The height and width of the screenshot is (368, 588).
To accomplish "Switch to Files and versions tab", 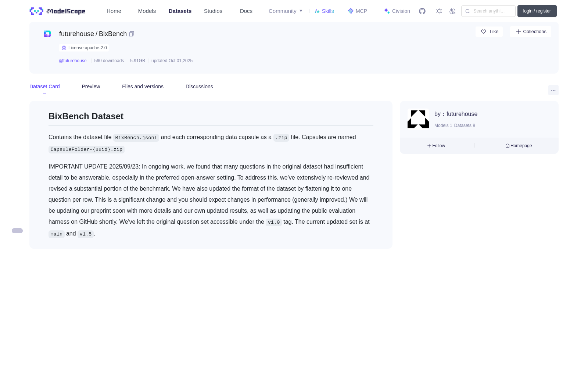I will (x=143, y=86).
